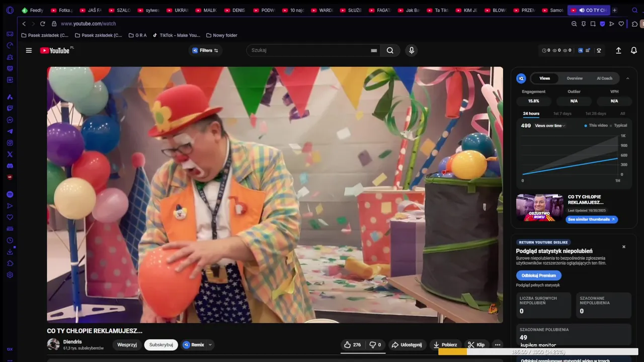Image resolution: width=644 pixels, height=362 pixels.
Task: Open zoom-out magnifier in address bar
Action: click(x=574, y=24)
